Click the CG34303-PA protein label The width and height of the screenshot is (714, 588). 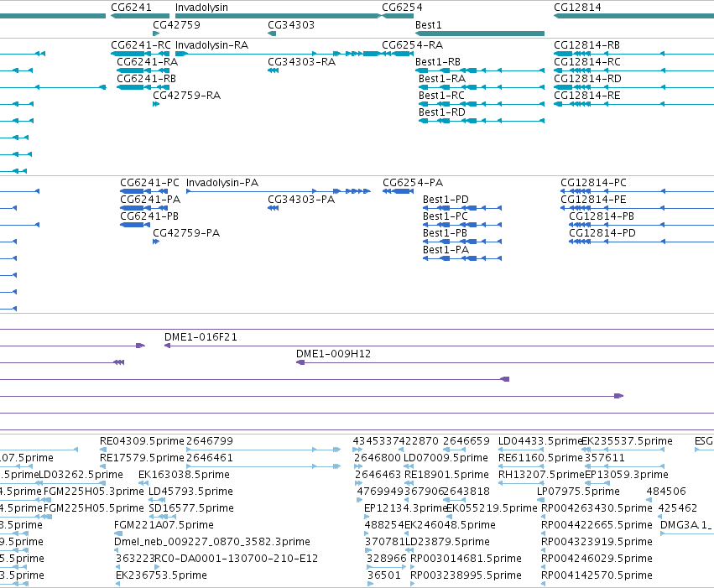(x=301, y=200)
